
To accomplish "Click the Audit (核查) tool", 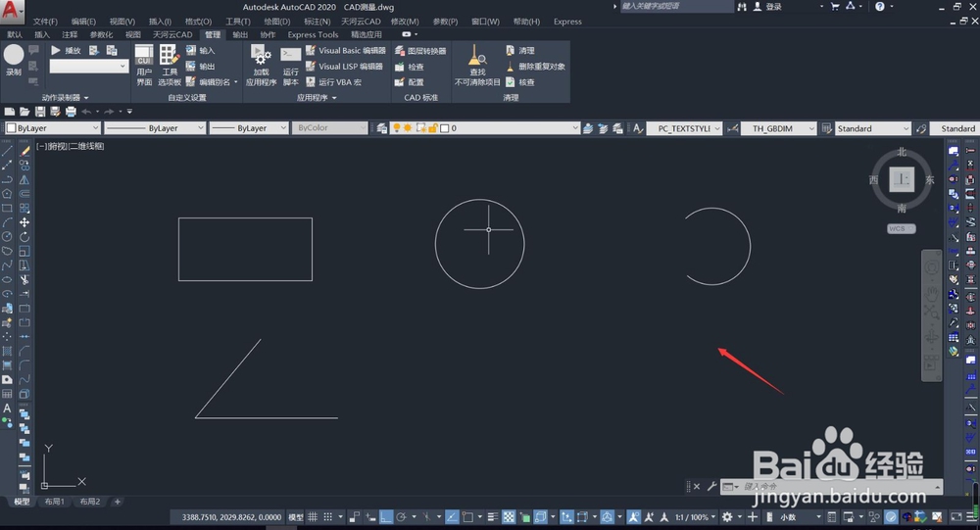I will coord(520,82).
